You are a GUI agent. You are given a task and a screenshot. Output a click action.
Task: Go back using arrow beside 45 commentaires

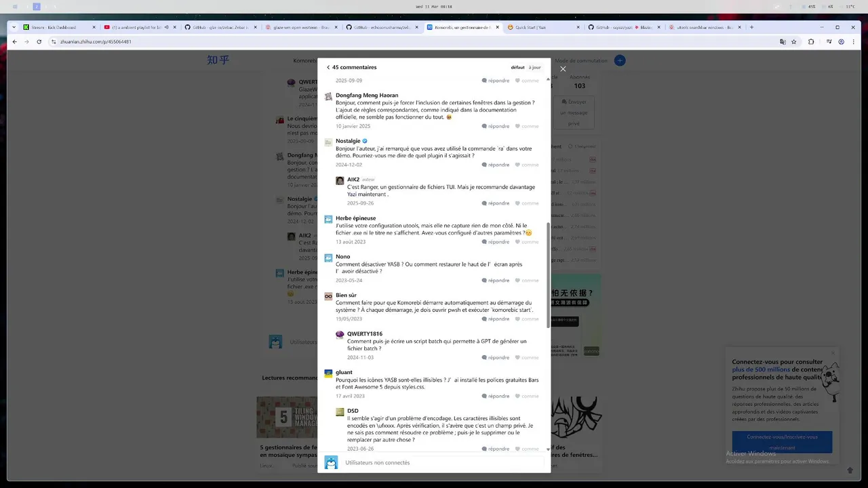328,68
